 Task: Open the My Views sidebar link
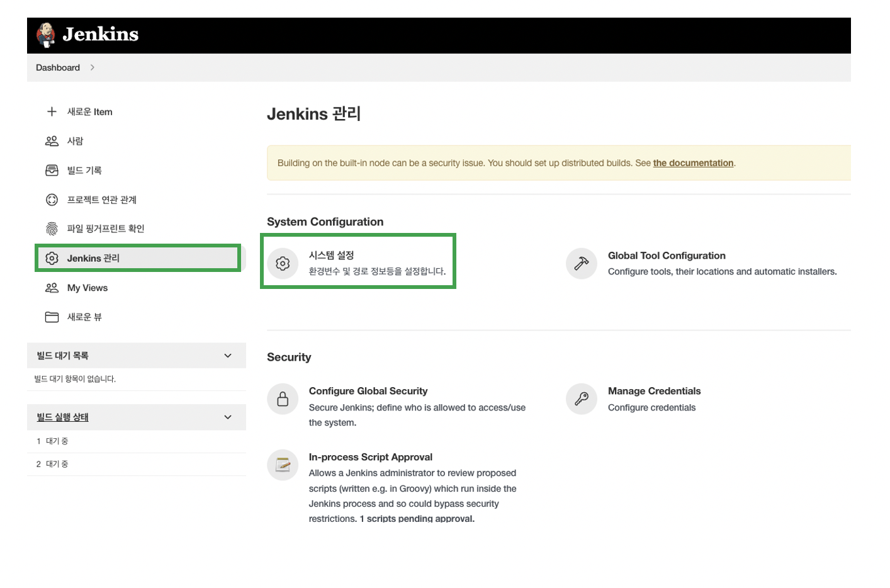point(87,288)
